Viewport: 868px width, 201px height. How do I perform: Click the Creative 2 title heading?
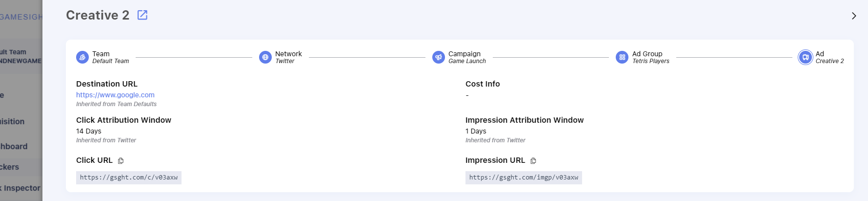coord(98,15)
